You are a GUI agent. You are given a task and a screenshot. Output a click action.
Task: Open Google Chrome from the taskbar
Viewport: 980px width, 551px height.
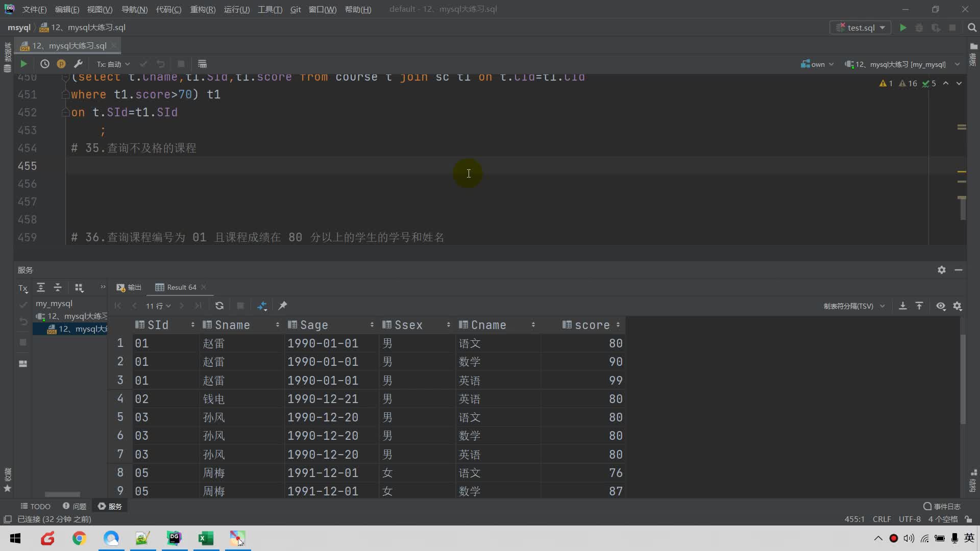(79, 538)
